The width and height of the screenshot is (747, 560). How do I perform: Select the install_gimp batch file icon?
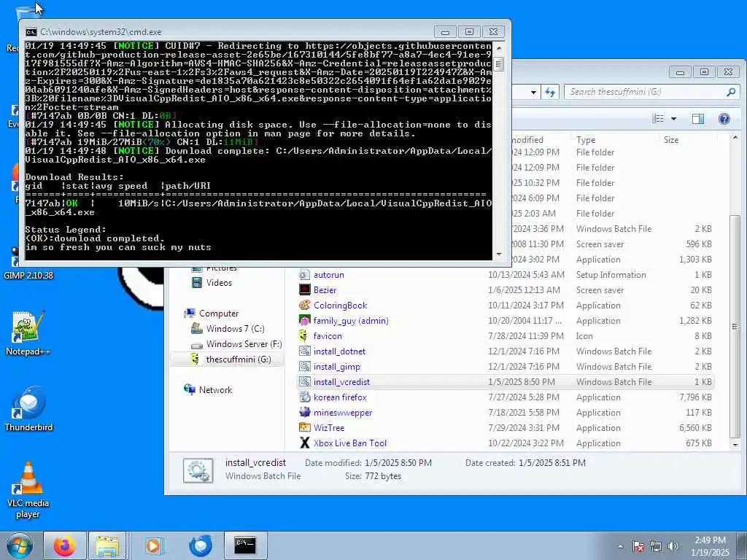[304, 366]
